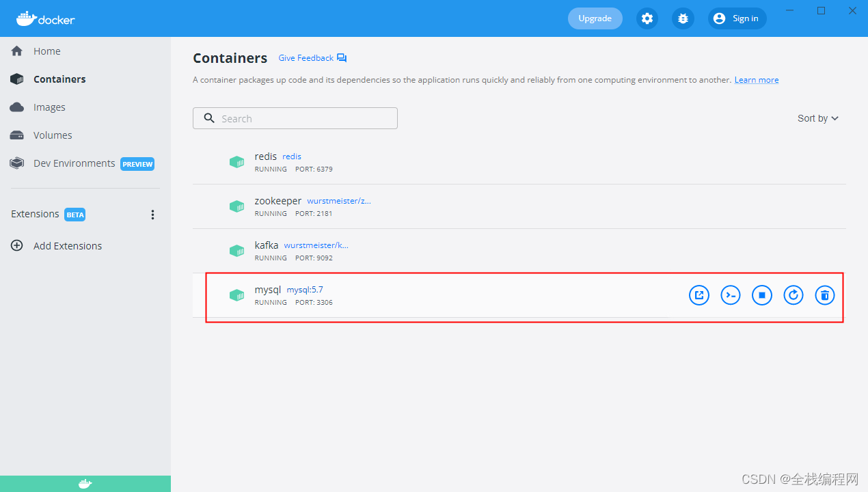Image resolution: width=868 pixels, height=492 pixels.
Task: Click the PORT: 3306 text
Action: point(314,302)
